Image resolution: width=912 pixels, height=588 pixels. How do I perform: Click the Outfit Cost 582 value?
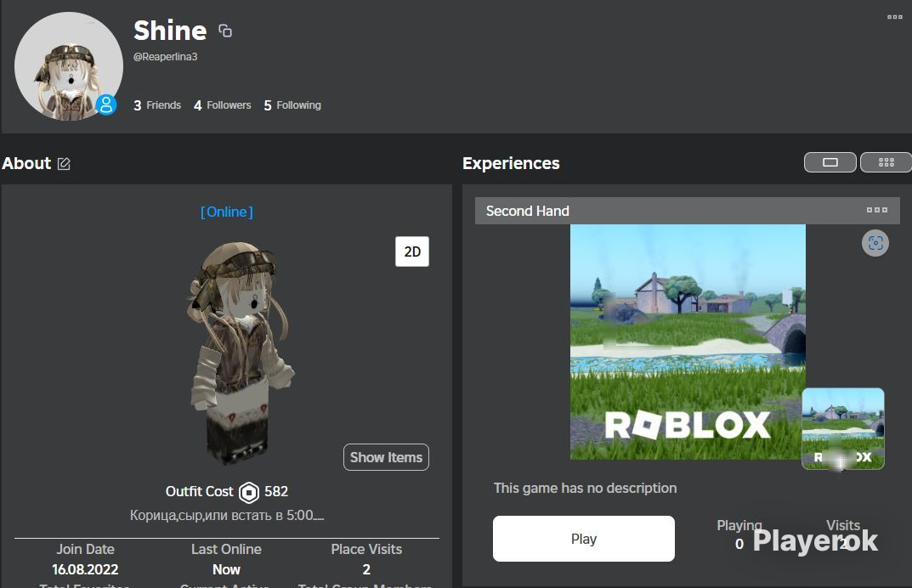(276, 491)
